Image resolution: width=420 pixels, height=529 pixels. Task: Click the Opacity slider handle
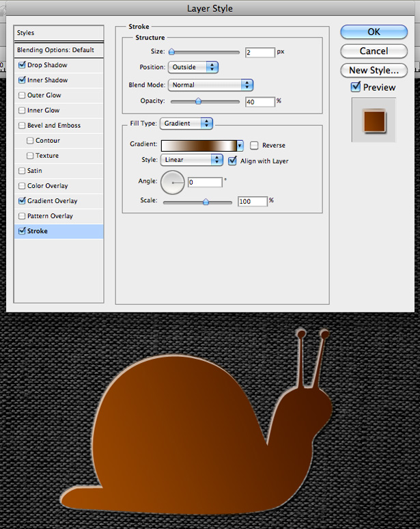[198, 101]
